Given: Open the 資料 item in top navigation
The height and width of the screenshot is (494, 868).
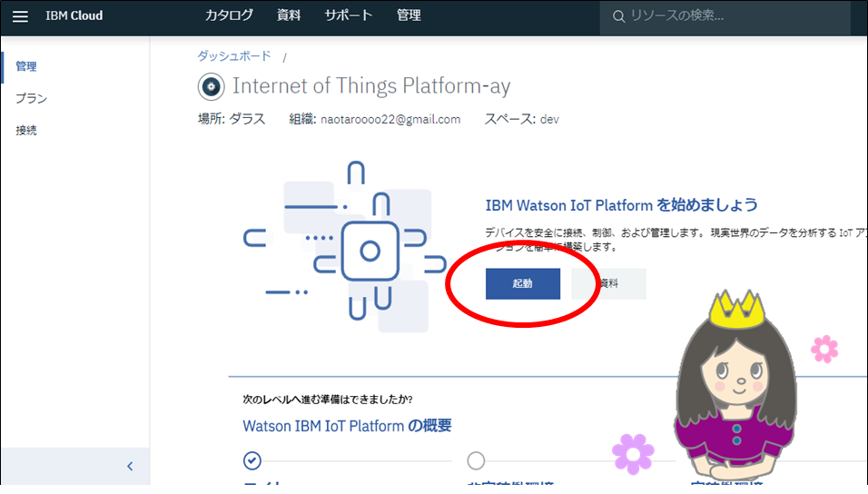Looking at the screenshot, I should [x=289, y=15].
